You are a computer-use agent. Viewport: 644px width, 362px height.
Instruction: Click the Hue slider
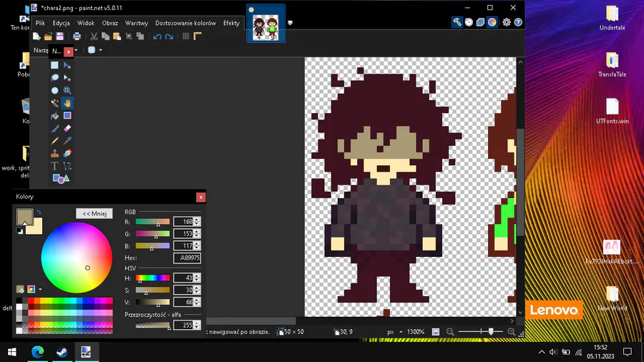[x=152, y=278]
